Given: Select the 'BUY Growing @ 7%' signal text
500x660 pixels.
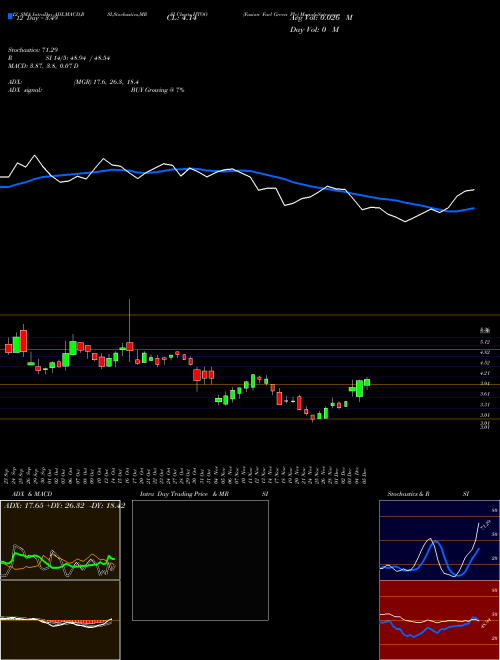Looking at the screenshot, I should (157, 90).
